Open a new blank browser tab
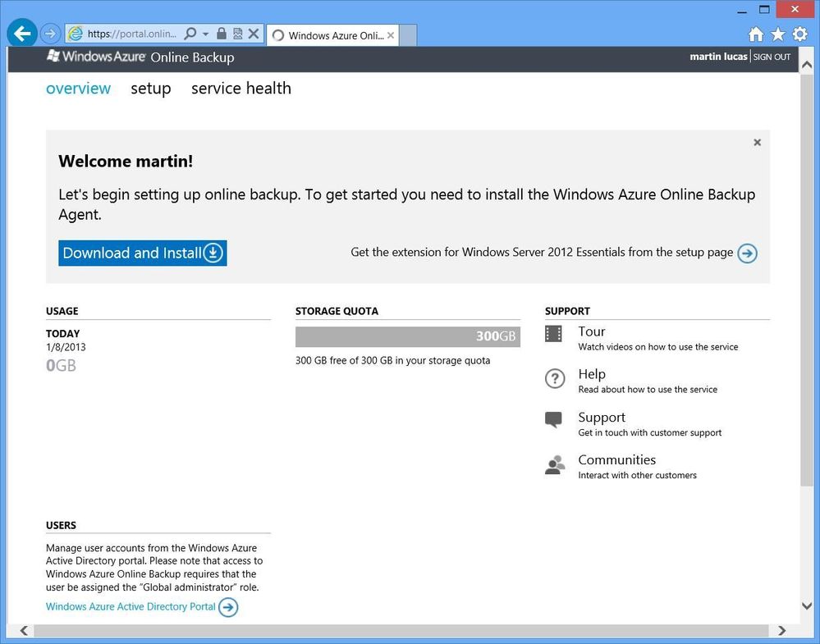Viewport: 820px width, 644px height. (x=408, y=35)
